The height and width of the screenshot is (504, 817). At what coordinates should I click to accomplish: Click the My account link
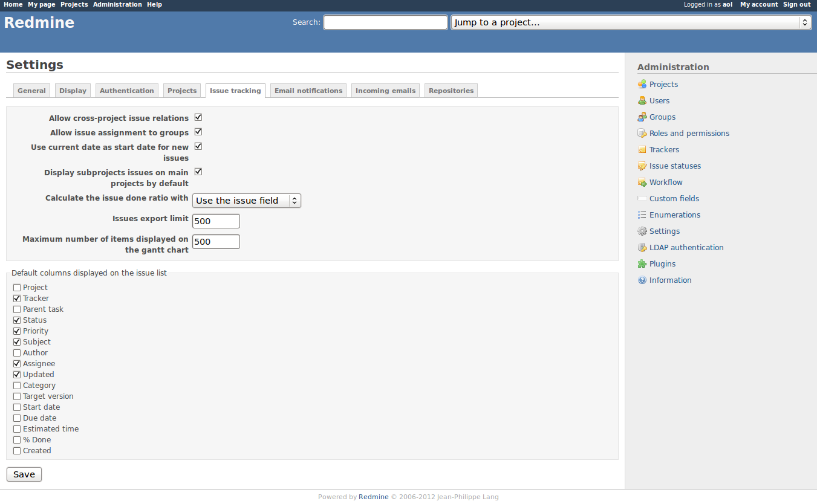[x=759, y=4]
